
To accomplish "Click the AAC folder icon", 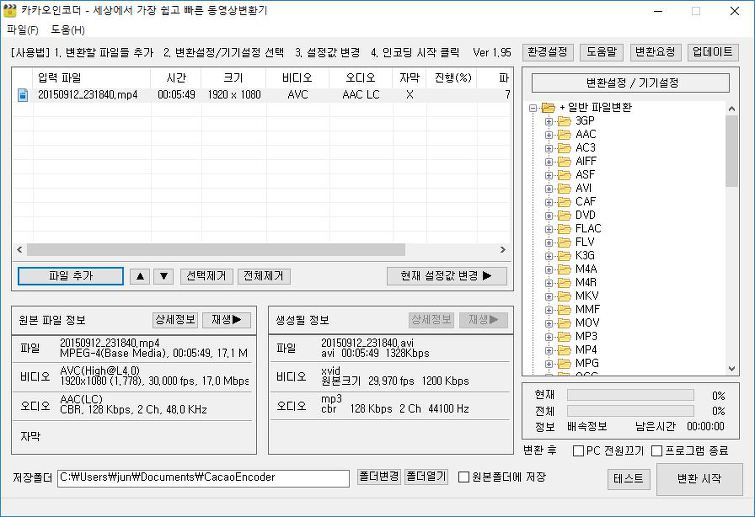I will tap(564, 134).
